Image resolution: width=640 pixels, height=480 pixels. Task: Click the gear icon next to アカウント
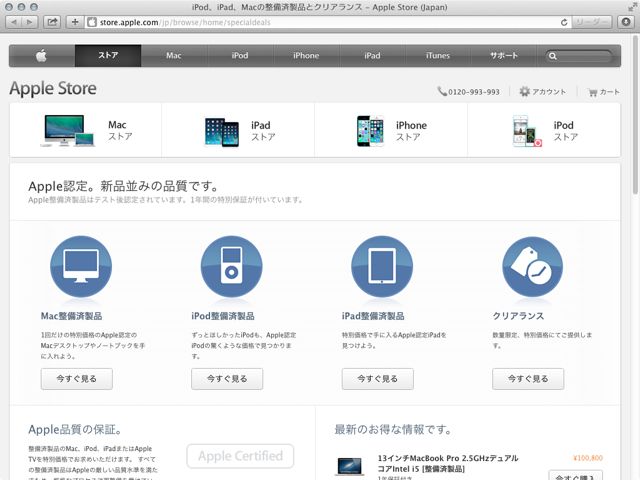point(524,91)
